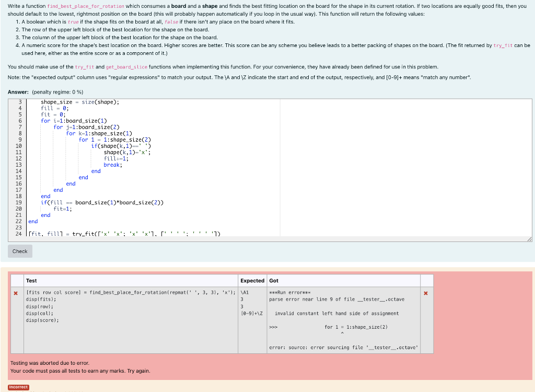Click the disp(score) line in the test cell

tap(42, 320)
